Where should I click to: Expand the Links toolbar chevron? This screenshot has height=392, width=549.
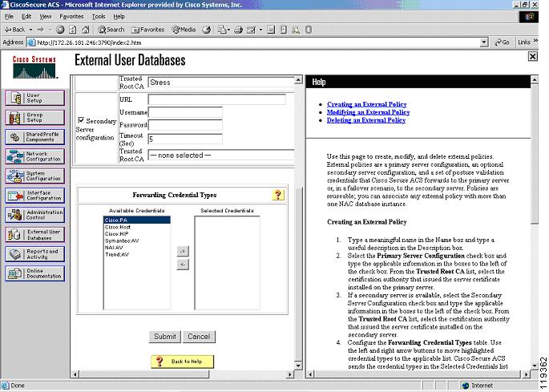tap(536, 42)
